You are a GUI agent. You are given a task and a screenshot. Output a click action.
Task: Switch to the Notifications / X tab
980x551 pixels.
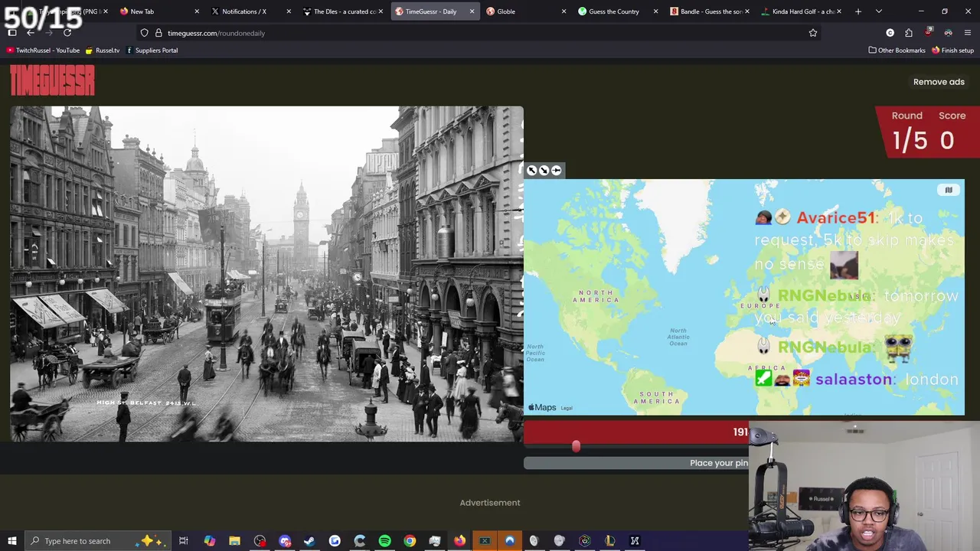pos(251,11)
